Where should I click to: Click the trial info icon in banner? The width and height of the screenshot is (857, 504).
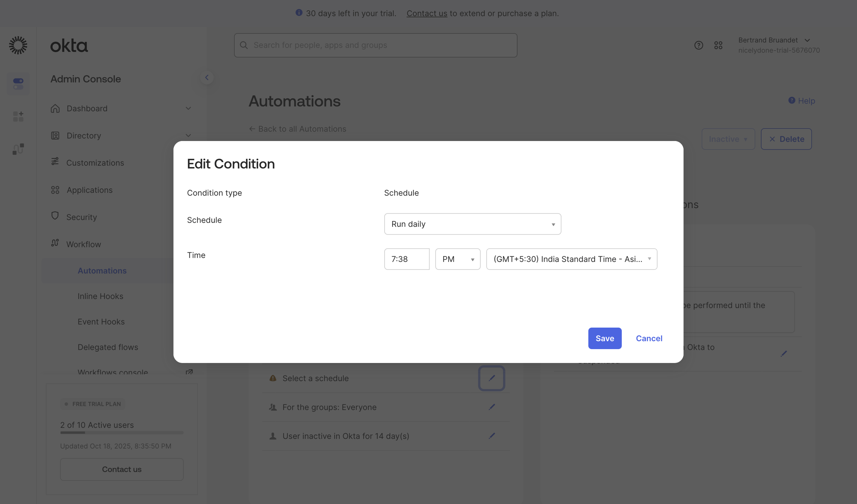[299, 13]
